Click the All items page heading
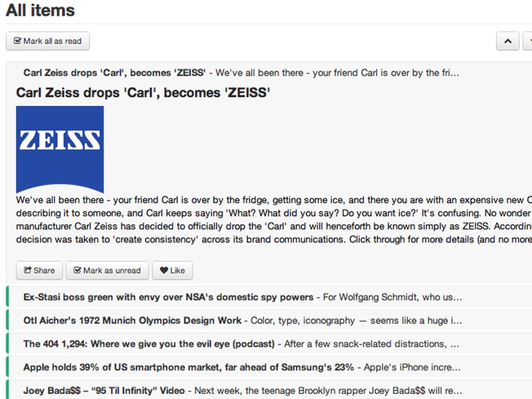The height and width of the screenshot is (399, 532). coord(40,10)
